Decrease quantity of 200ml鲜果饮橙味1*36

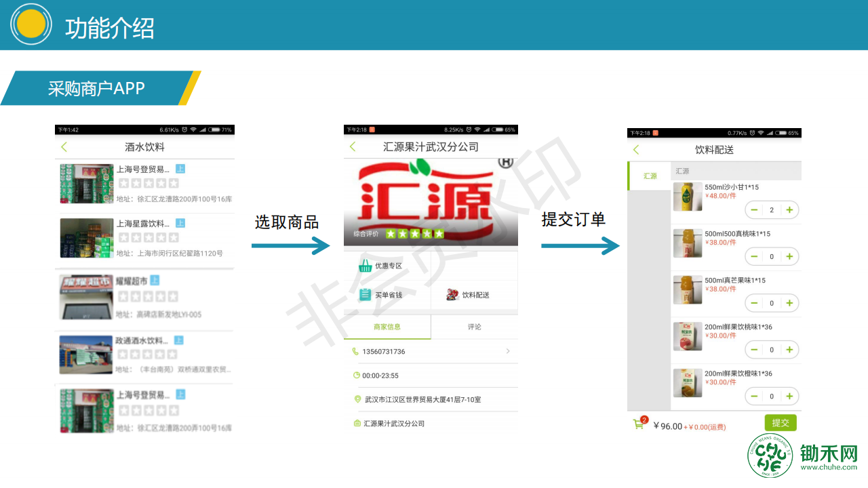point(755,396)
